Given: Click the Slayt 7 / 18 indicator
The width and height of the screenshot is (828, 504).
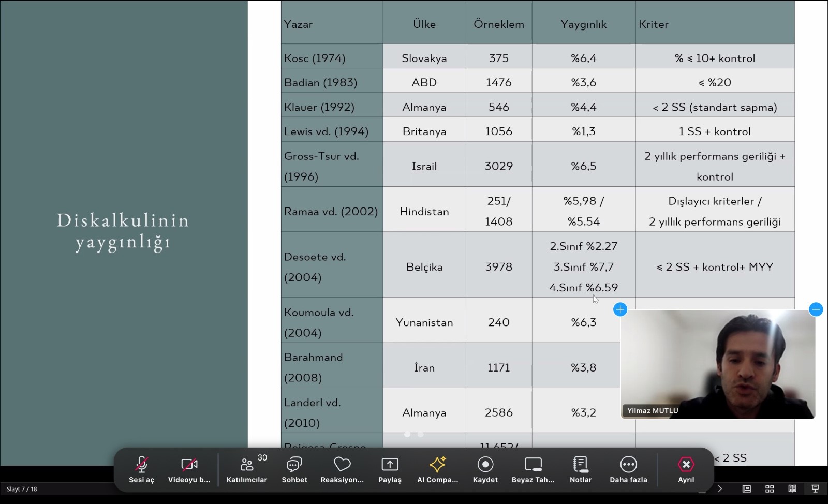Looking at the screenshot, I should (22, 489).
